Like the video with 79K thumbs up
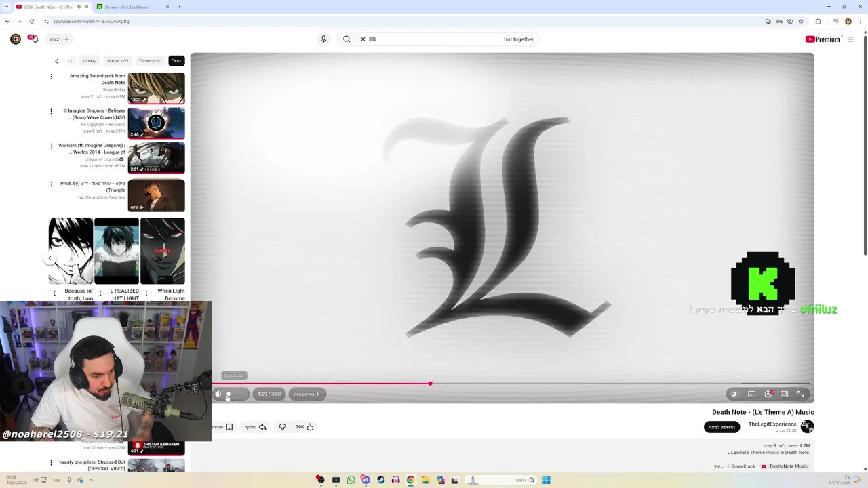Viewport: 868px width, 488px height. pos(304,427)
